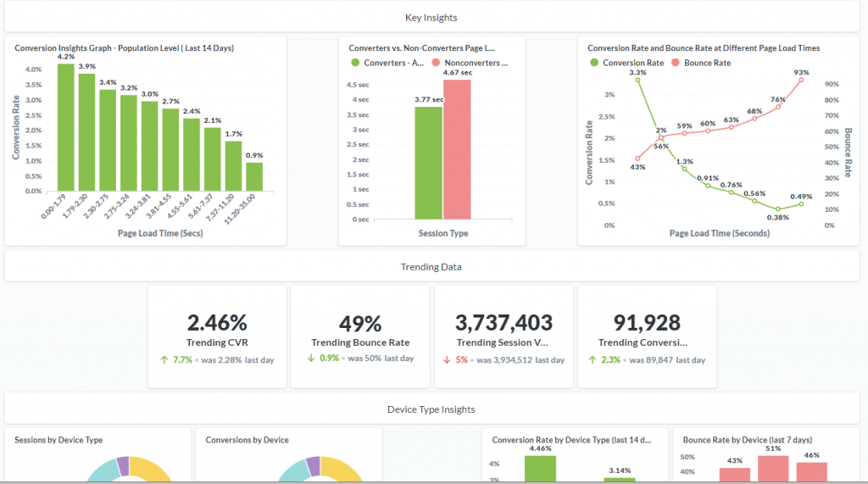Screen dimensions: 868x484
Task: Select the 51% device bounce rate bar
Action: pos(773,469)
